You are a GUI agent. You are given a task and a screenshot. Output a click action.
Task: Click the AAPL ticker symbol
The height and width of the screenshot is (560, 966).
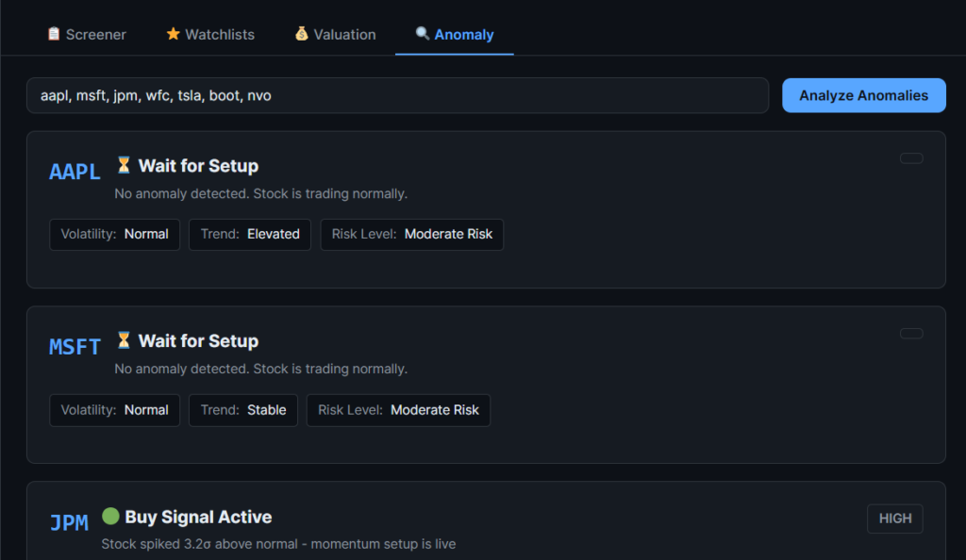(x=75, y=172)
